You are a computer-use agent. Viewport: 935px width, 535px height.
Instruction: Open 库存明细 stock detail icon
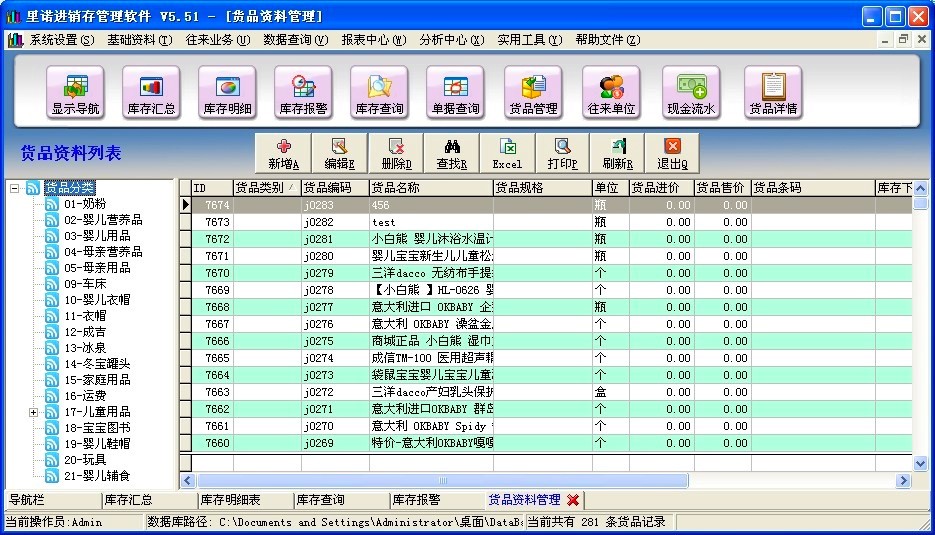(227, 93)
